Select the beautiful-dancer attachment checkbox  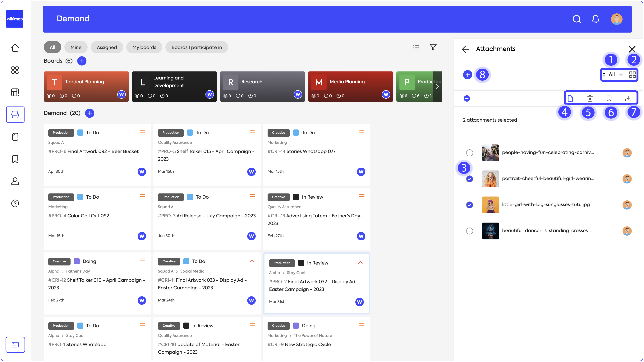[470, 231]
